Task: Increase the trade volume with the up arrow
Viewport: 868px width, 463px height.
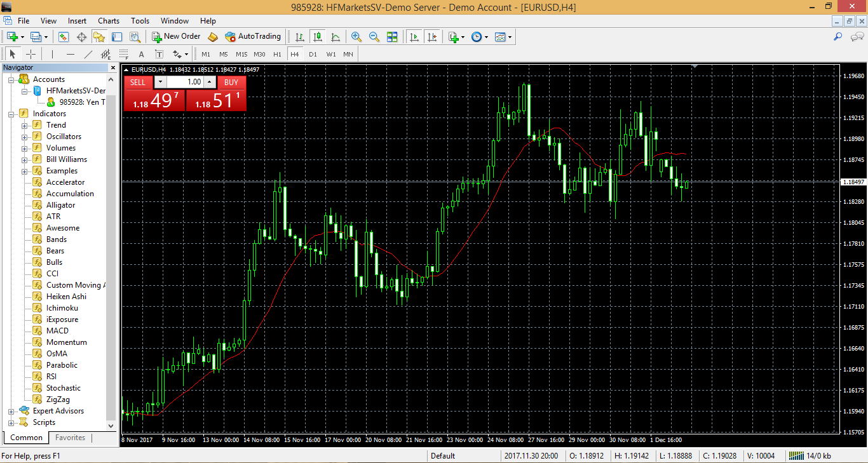Action: pos(210,82)
